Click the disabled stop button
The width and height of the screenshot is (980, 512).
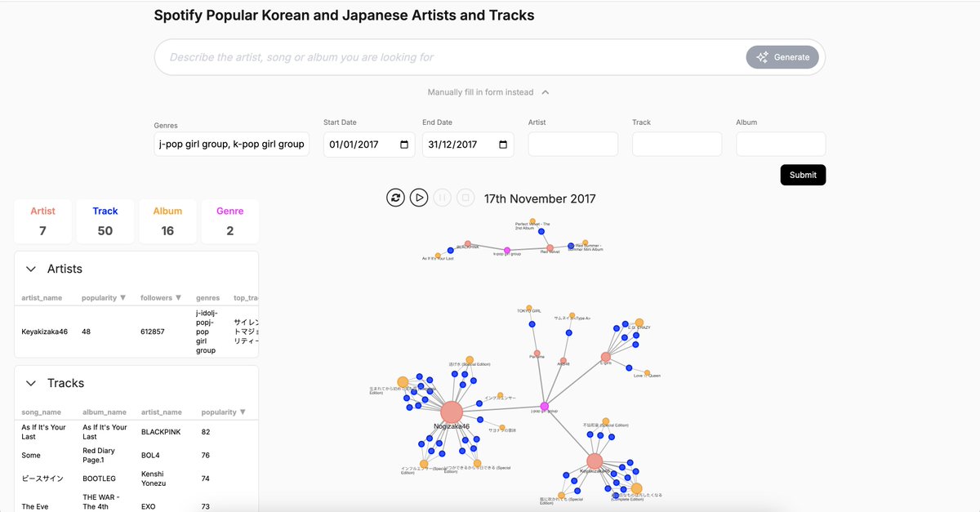[465, 198]
